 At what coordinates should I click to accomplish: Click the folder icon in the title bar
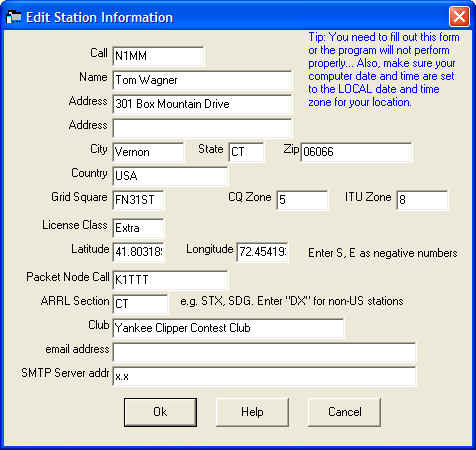coord(14,17)
